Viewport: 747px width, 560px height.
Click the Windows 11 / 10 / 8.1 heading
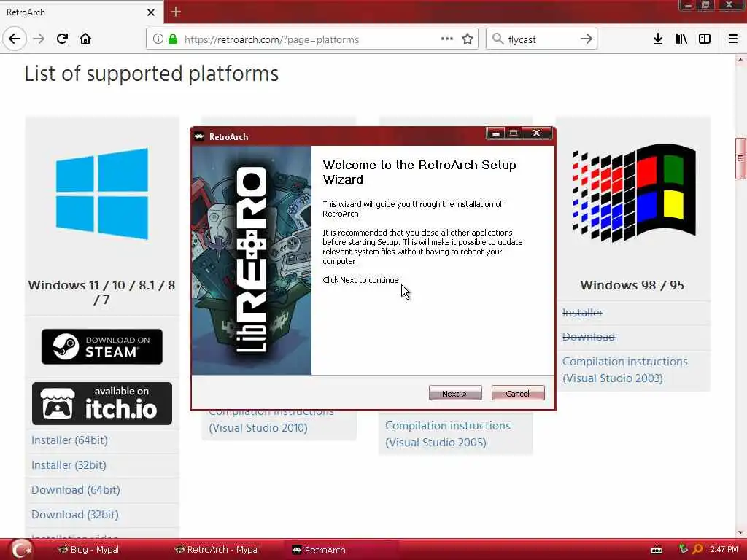102,292
